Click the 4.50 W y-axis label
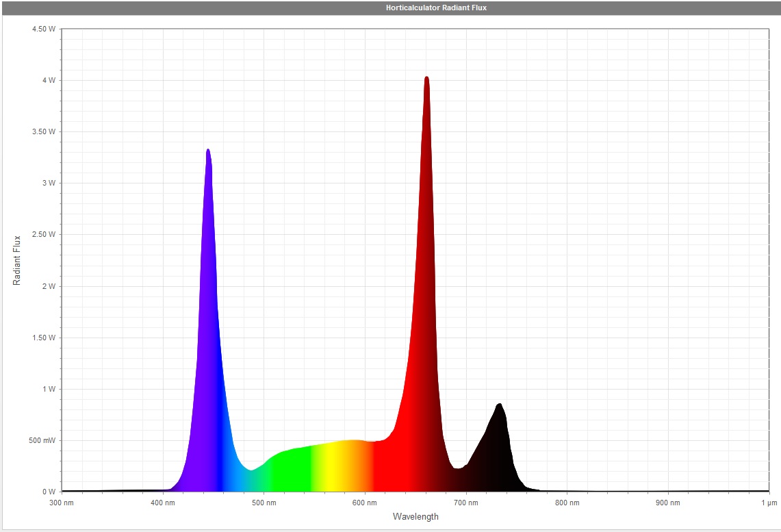Screen dimensions: 781x532 click(44, 29)
